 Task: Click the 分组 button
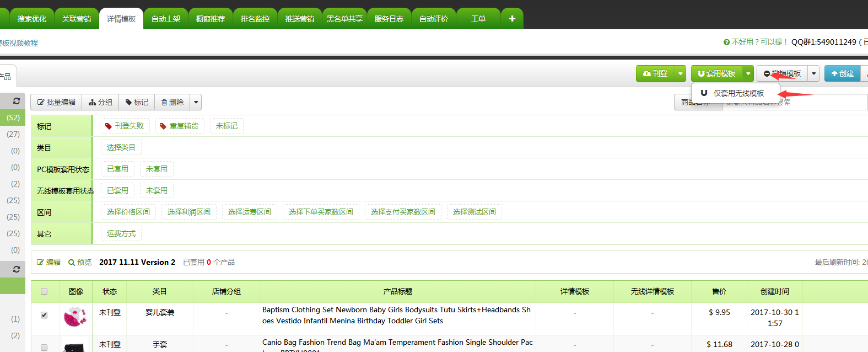100,102
